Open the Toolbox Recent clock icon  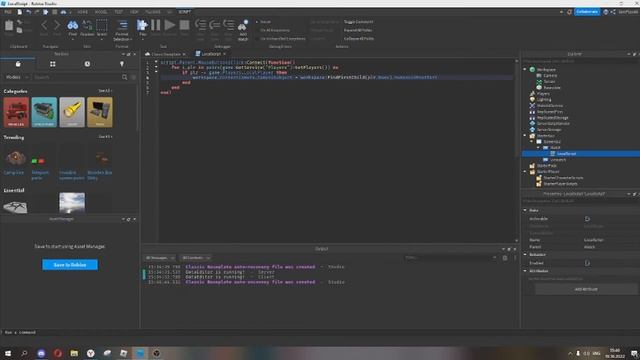[x=87, y=64]
